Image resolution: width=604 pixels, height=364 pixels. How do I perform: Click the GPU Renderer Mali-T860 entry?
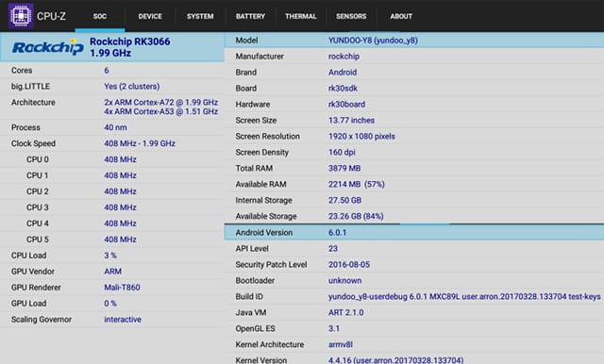(x=122, y=288)
